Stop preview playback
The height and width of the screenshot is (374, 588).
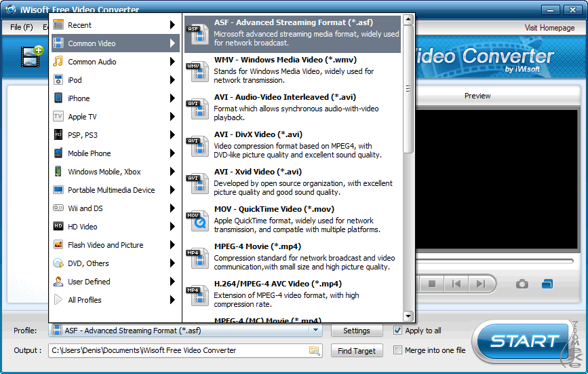432,284
